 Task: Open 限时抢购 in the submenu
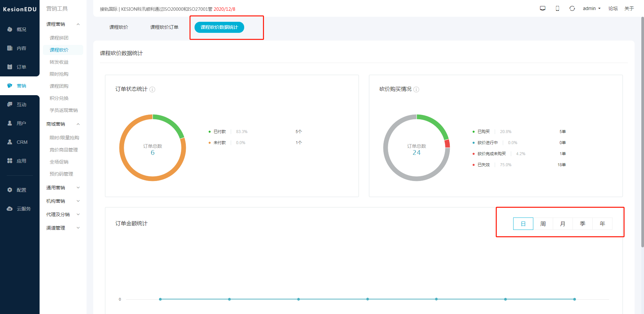coord(59,74)
